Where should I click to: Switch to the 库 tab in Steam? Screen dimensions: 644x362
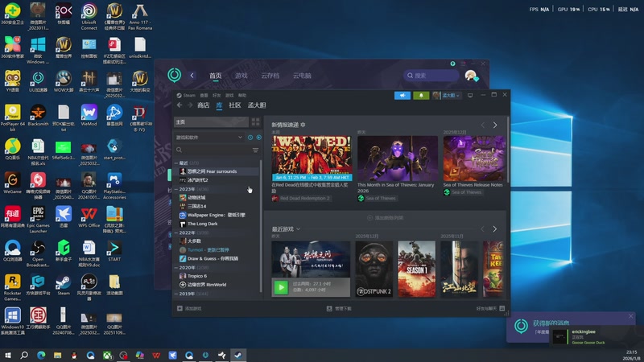[219, 105]
